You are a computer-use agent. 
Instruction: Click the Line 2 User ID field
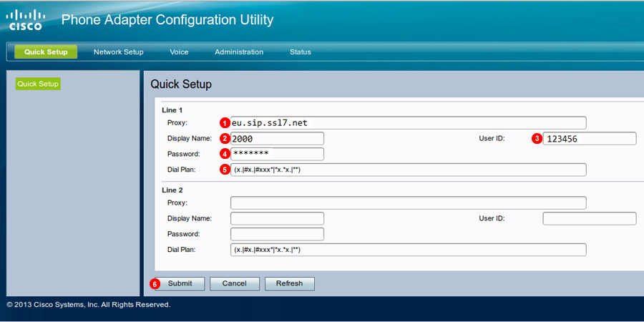pyautogui.click(x=590, y=218)
